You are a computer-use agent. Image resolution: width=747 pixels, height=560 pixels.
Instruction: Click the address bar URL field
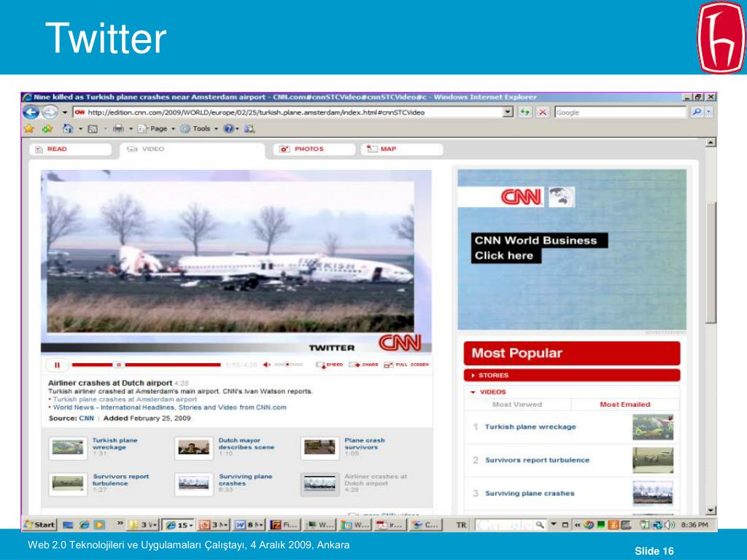click(289, 112)
